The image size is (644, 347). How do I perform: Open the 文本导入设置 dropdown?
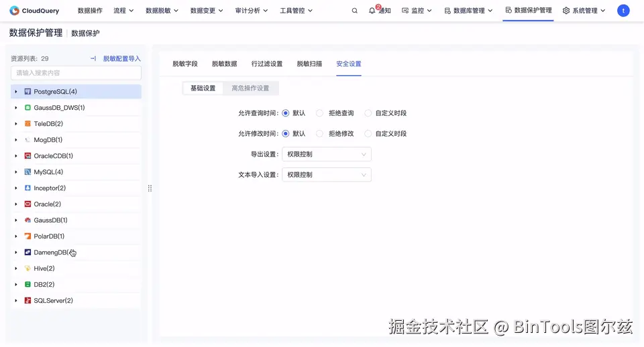(x=327, y=175)
